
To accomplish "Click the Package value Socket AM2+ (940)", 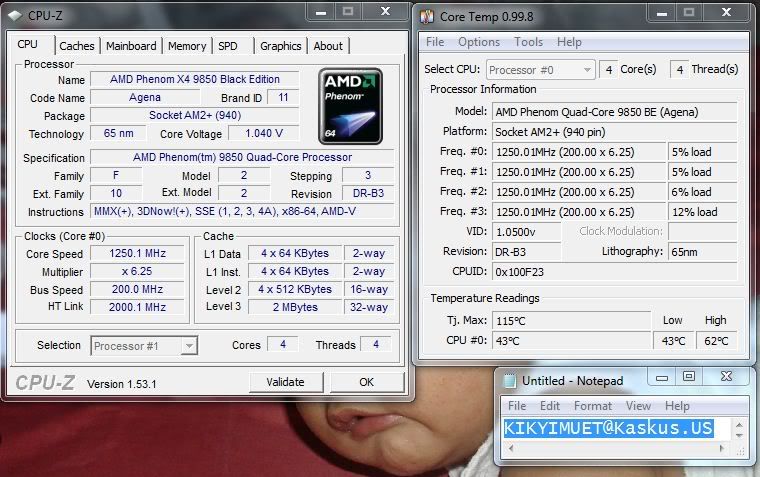I will point(195,115).
